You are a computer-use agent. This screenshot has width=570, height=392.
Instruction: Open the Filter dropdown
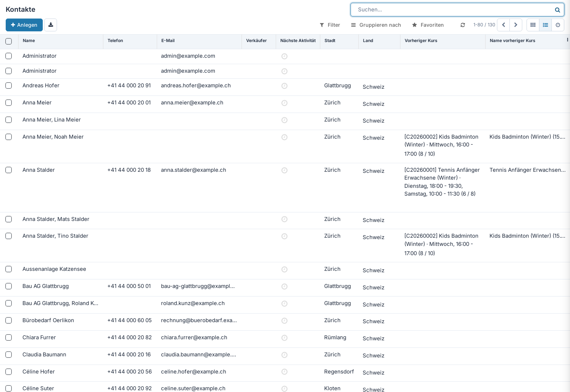click(330, 25)
